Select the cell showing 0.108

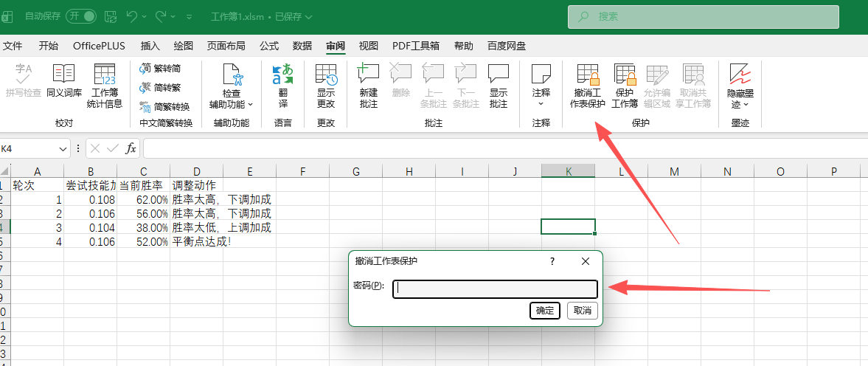tap(90, 198)
